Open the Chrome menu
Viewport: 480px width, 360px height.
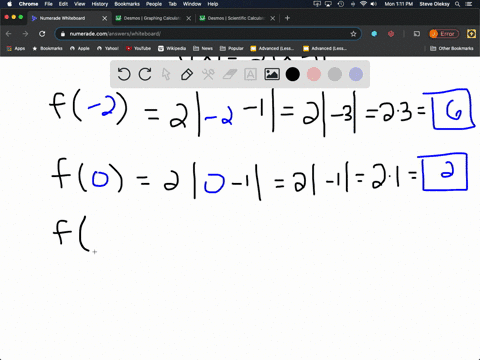pos(28,4)
